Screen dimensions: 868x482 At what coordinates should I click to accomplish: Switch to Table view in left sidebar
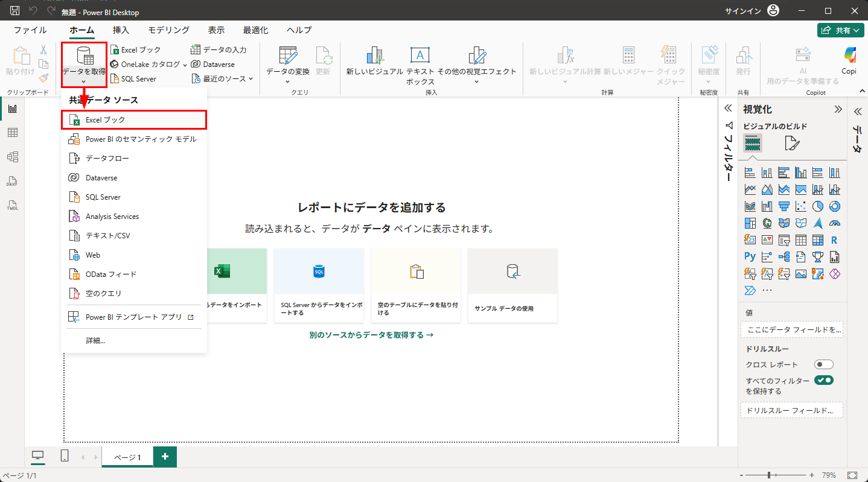pyautogui.click(x=12, y=133)
